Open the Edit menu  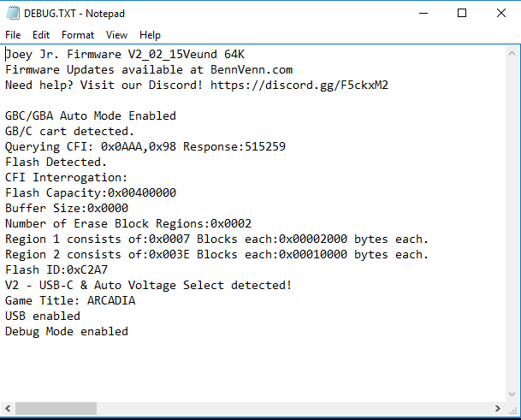41,35
